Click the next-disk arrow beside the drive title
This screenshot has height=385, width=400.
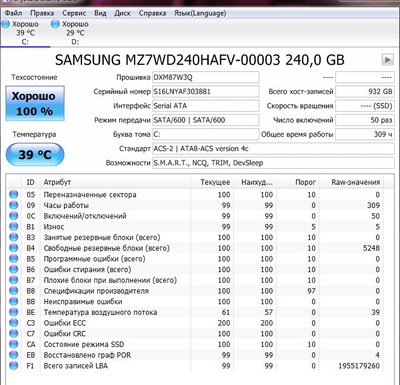pos(387,60)
